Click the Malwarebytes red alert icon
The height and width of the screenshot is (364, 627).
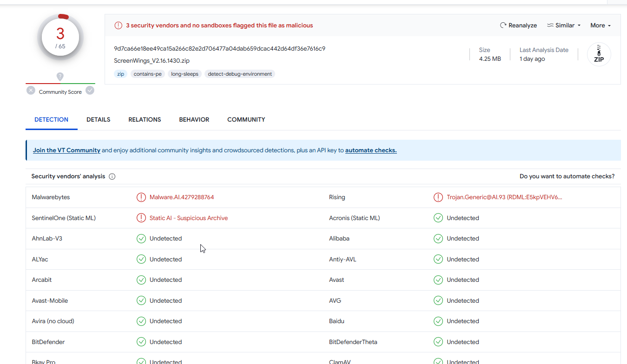(141, 197)
